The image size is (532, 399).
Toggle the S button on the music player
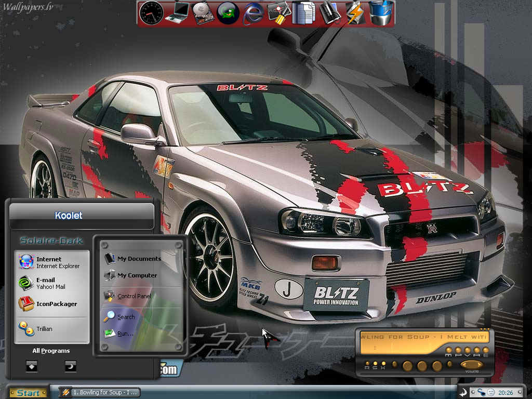point(375,364)
